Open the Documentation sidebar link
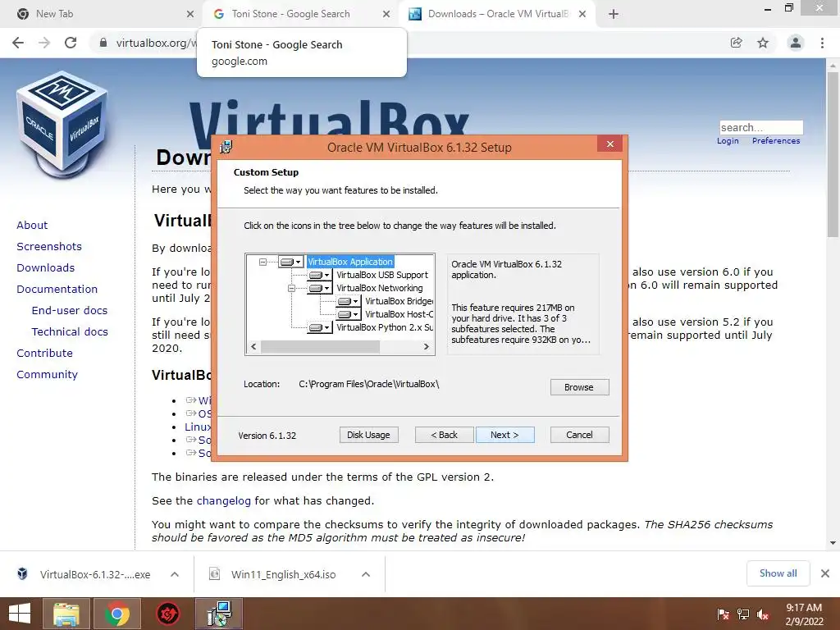 click(x=57, y=290)
